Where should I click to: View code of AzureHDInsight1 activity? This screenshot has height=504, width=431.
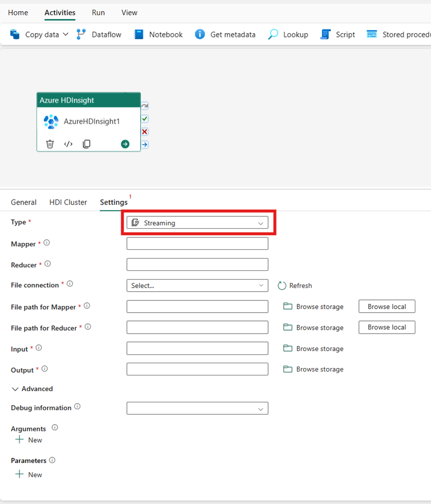68,144
